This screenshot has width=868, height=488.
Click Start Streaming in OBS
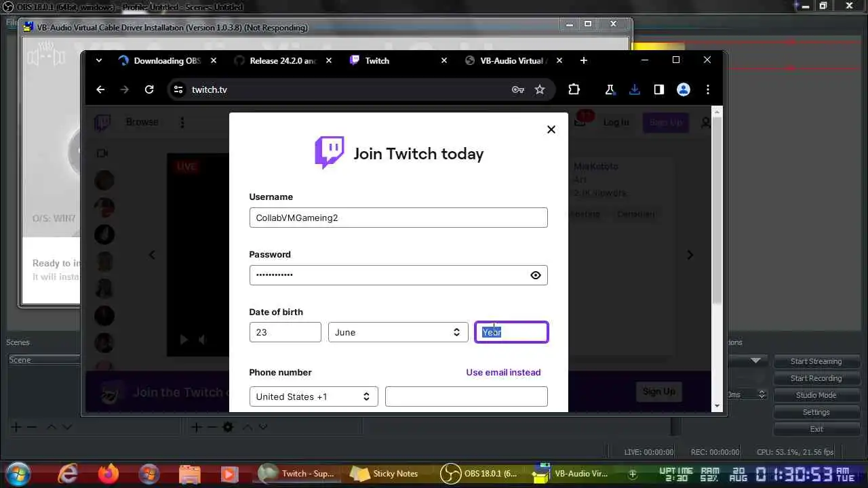click(x=816, y=361)
